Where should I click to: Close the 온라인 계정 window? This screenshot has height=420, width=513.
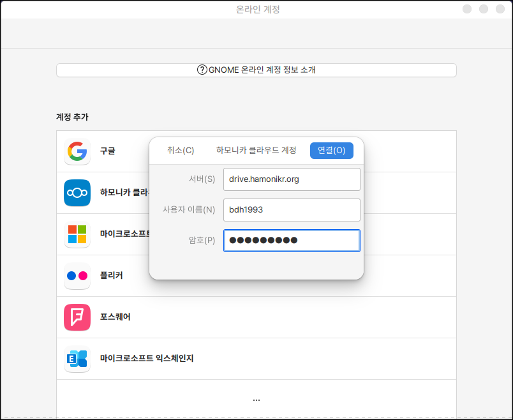coord(501,9)
